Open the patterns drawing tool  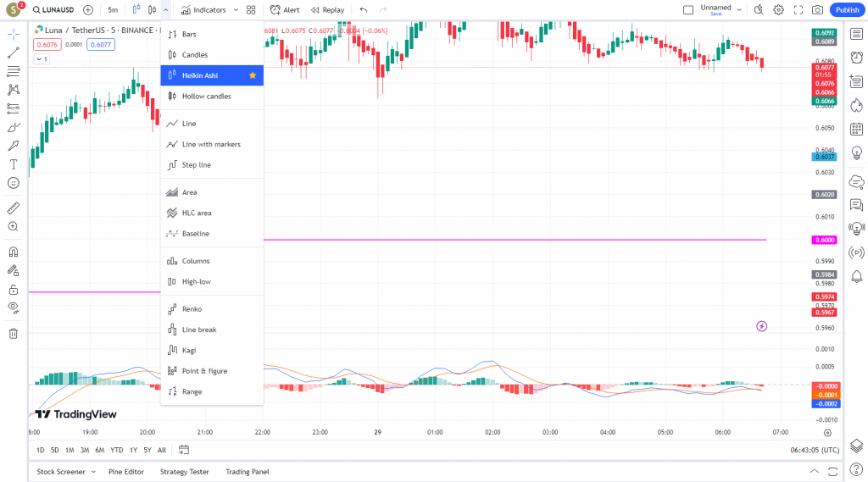14,90
